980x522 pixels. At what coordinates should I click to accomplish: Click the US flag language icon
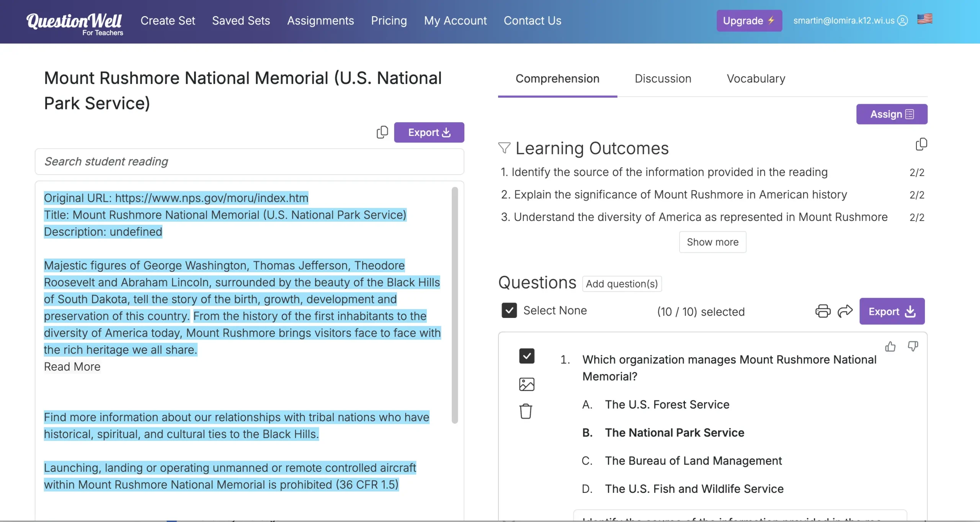point(924,19)
